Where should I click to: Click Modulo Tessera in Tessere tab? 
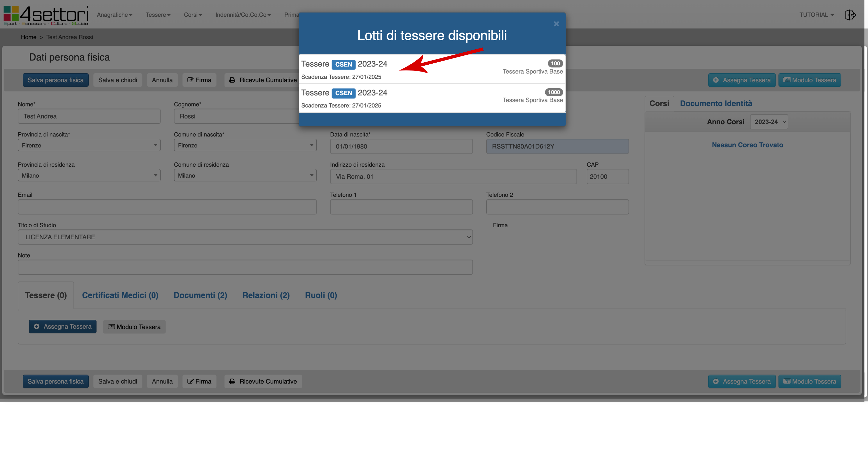(134, 327)
